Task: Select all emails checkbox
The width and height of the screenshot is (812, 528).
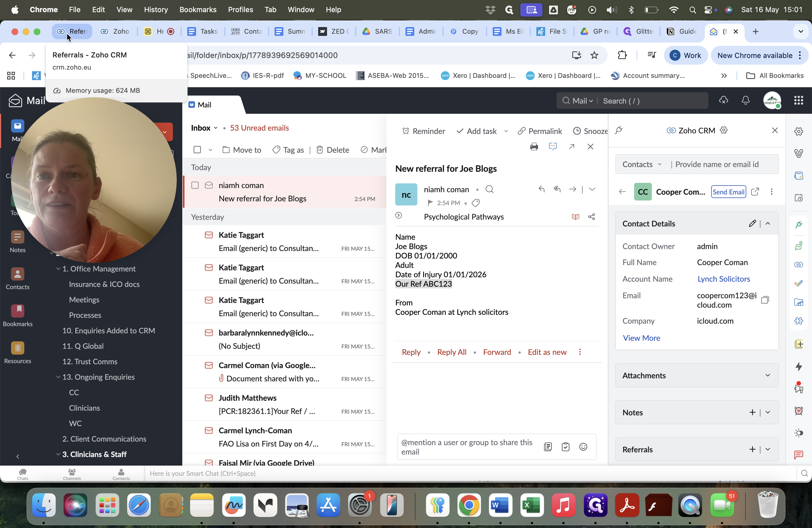Action: (197, 150)
